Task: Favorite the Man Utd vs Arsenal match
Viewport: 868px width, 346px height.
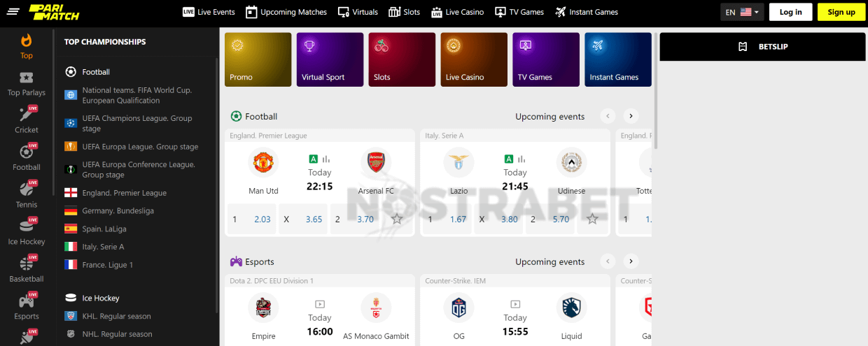Action: point(397,219)
